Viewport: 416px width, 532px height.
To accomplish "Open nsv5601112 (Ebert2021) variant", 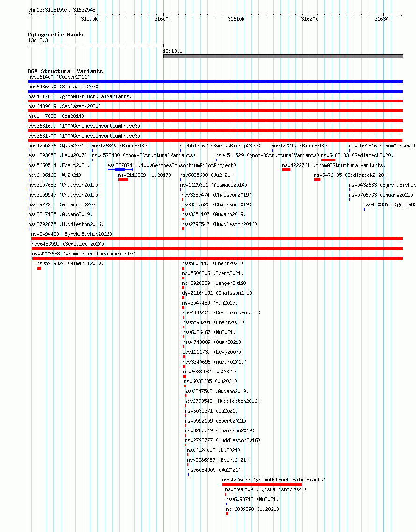I will click(x=213, y=263).
